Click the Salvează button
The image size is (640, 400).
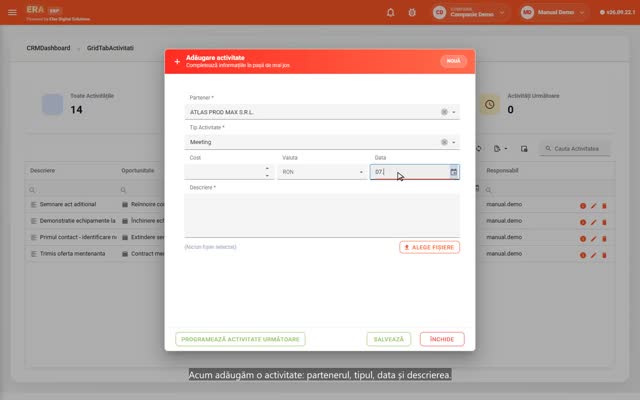click(x=388, y=339)
